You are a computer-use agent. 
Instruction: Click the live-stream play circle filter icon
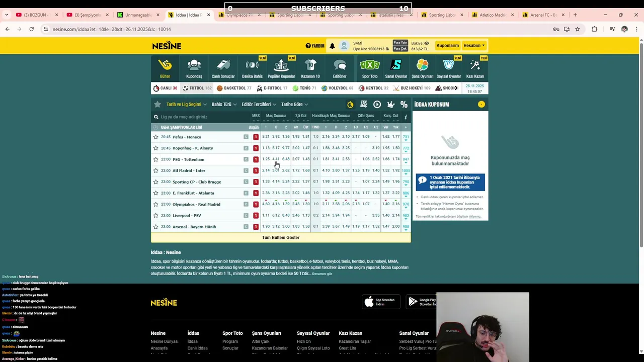[x=377, y=104]
